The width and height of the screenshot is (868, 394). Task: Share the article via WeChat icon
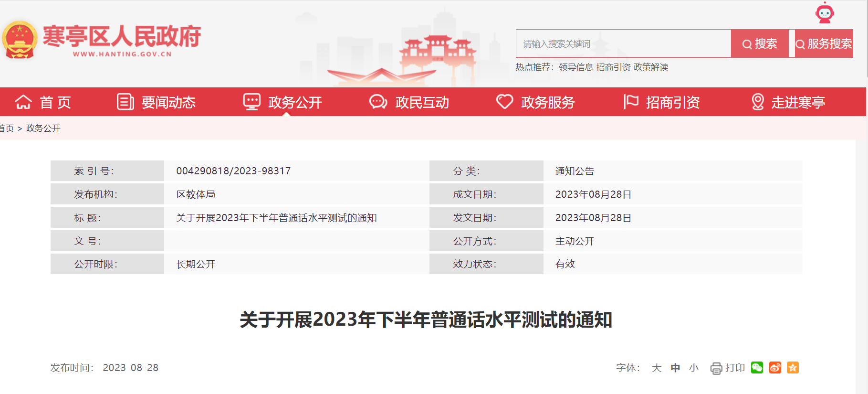tap(757, 367)
